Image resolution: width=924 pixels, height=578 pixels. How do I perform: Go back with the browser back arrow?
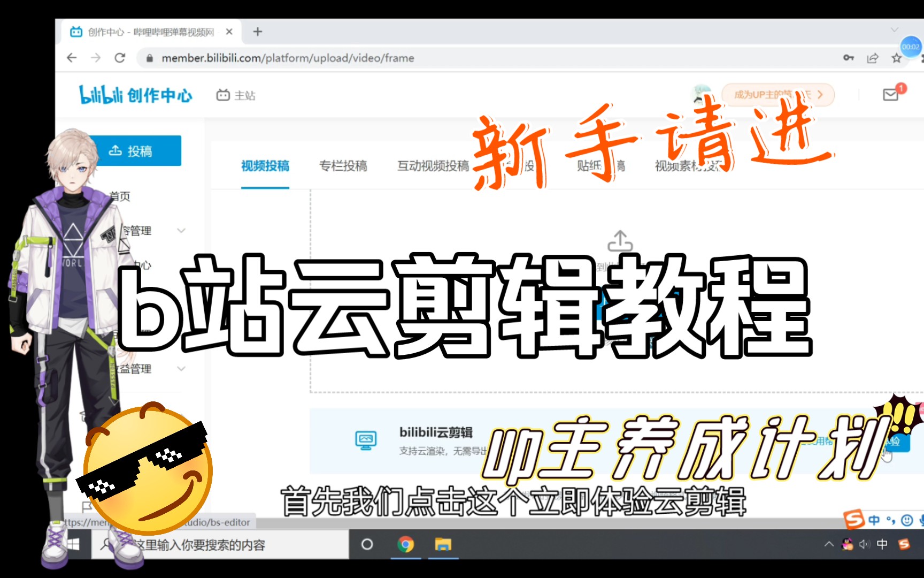[x=72, y=58]
